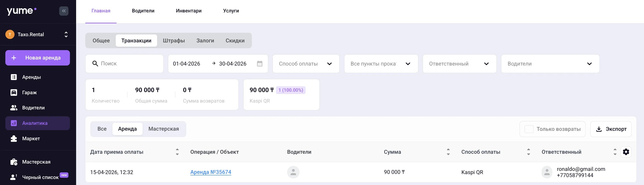Expand Способ оплаты filter dropdown

point(306,64)
